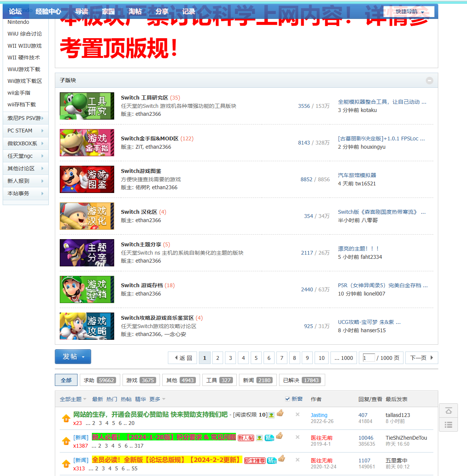Open the Switch游戏图鉴 Mario forum icon
The image size is (467, 476).
[87, 179]
